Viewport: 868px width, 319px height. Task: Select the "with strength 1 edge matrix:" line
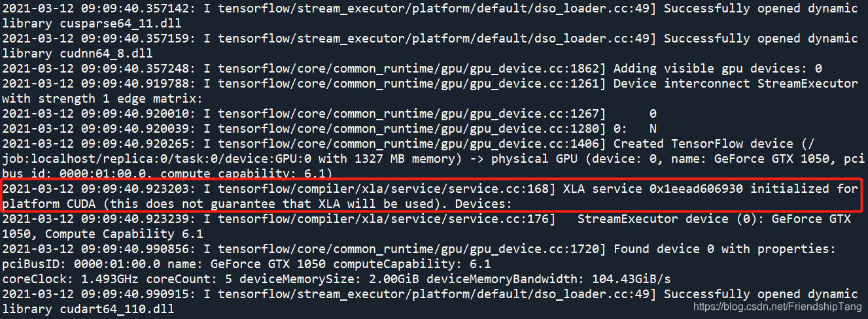(102, 99)
